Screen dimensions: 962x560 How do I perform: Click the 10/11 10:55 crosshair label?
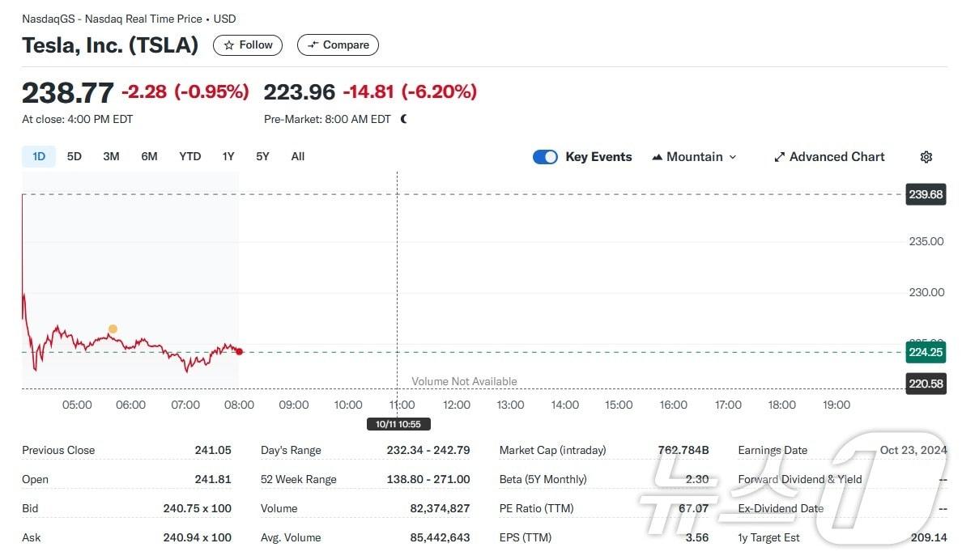pyautogui.click(x=398, y=424)
